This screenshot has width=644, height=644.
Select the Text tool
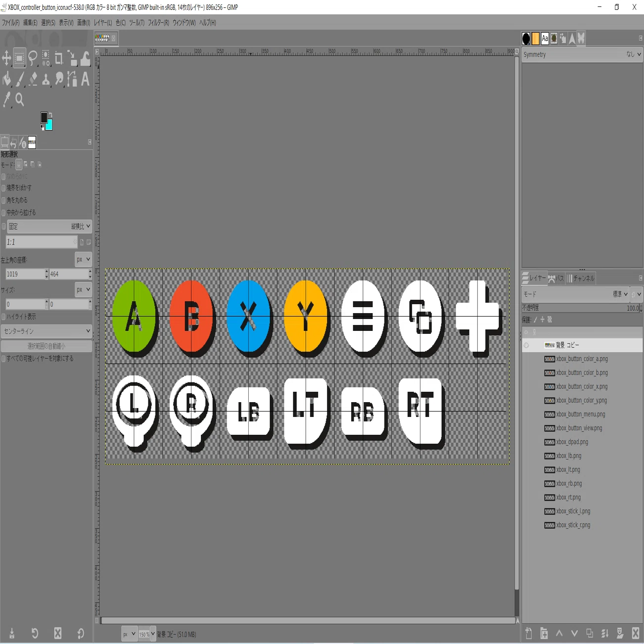85,79
